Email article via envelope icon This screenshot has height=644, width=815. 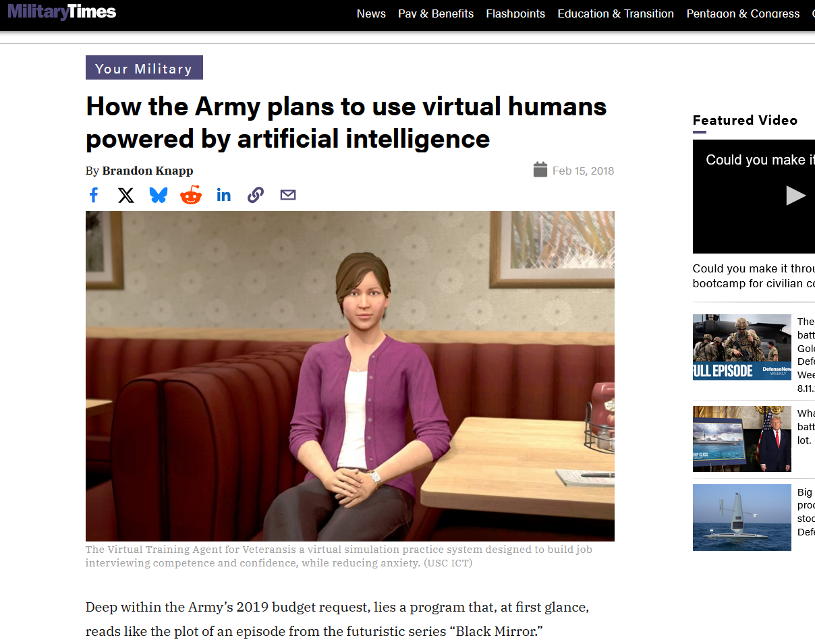tap(288, 196)
